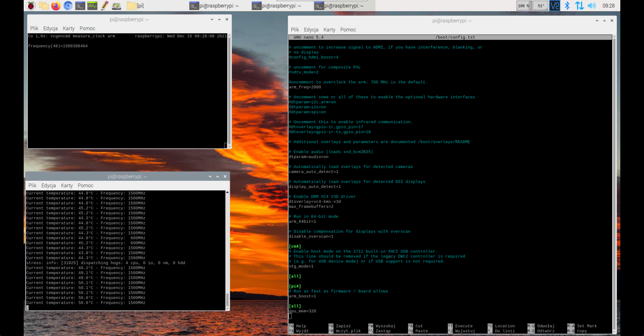
Task: Open the volume control tray icon
Action: [x=592, y=5]
